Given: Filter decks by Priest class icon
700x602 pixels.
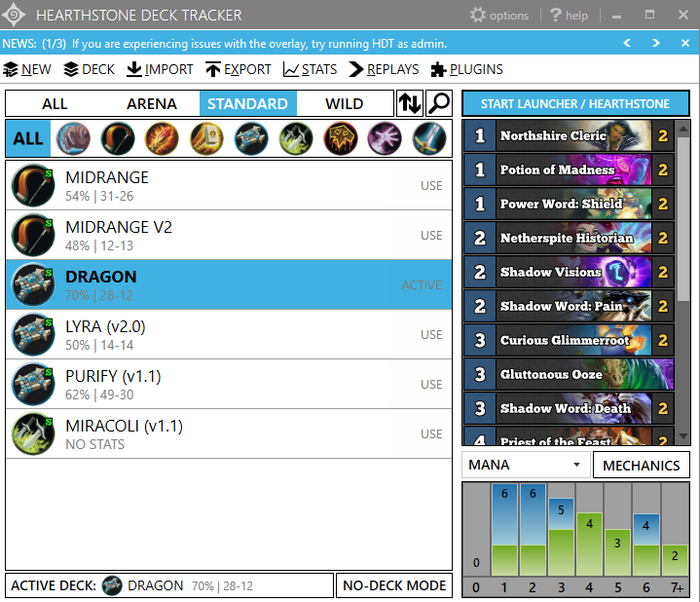Looking at the screenshot, I should pyautogui.click(x=251, y=139).
